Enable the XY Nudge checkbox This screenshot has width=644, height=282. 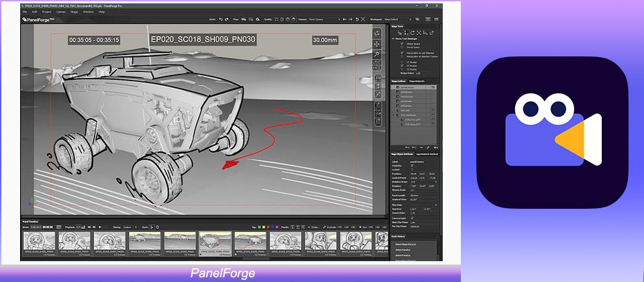coord(402,62)
